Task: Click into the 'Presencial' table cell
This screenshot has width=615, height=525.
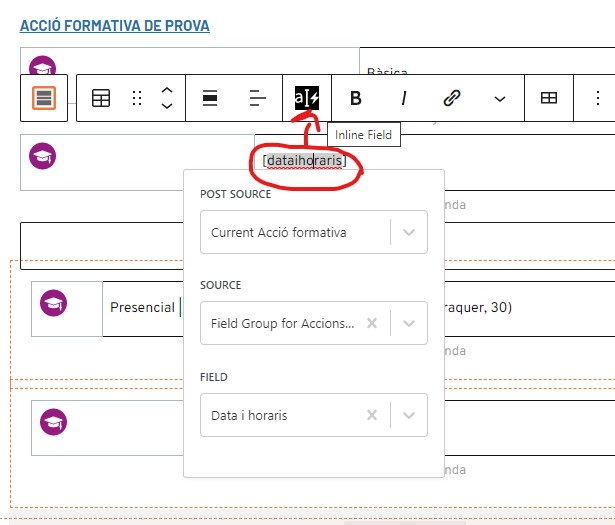Action: click(x=142, y=307)
